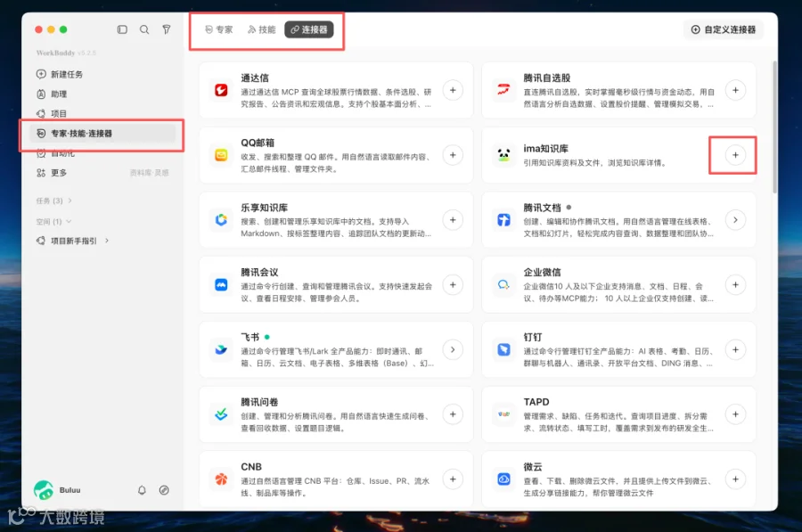Screen dimensions: 802x532
Task: Expand 项目新手指引 chevron
Action: tap(107, 241)
